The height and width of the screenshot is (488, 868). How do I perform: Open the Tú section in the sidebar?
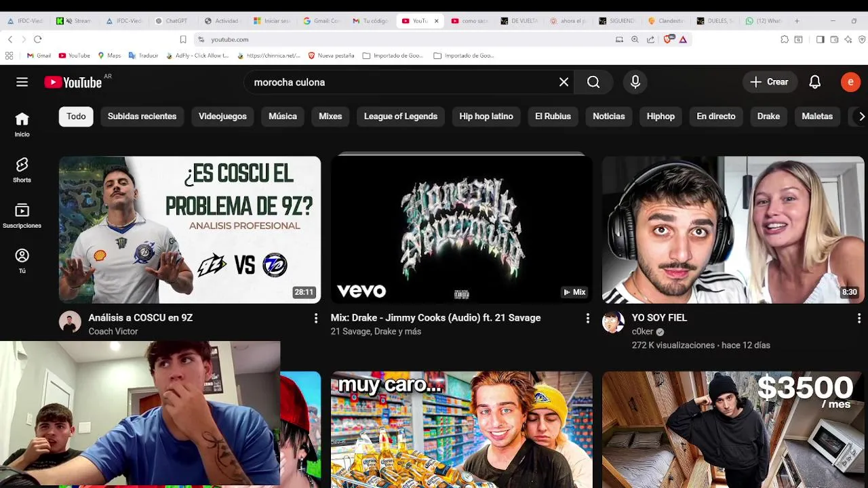(x=22, y=261)
